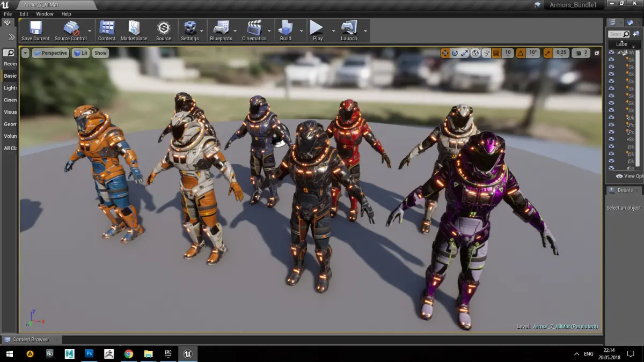This screenshot has height=362, width=644.
Task: Switch to the Content Browser tab
Action: pyautogui.click(x=31, y=339)
